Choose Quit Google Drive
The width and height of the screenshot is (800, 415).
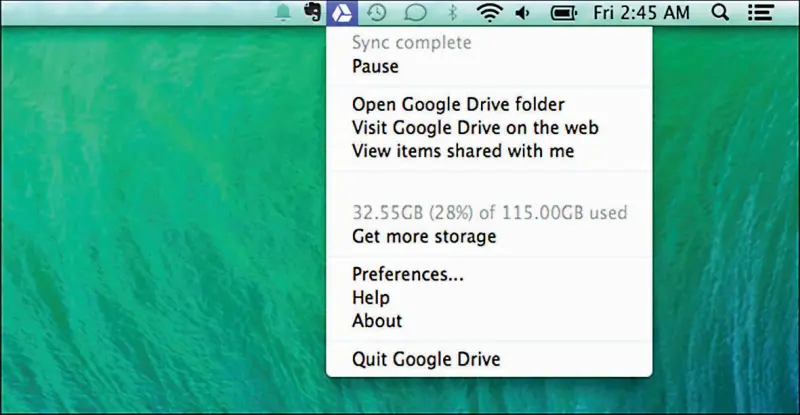[x=426, y=359]
